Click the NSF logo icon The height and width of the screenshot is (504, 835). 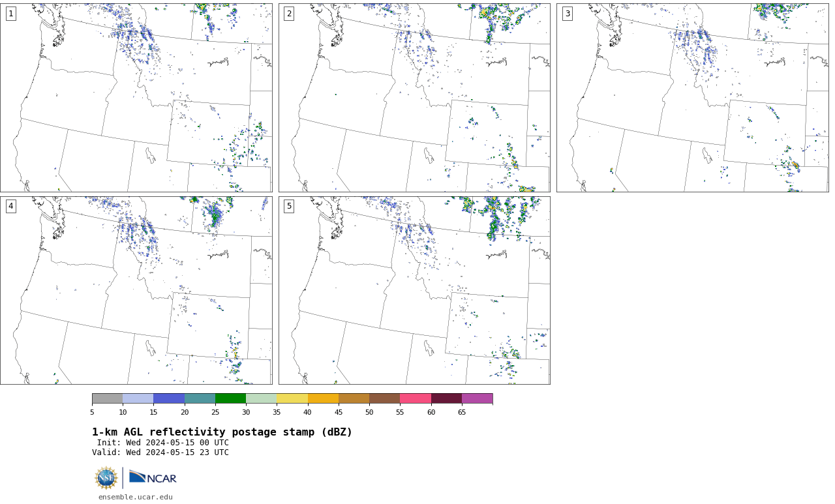[x=106, y=478]
